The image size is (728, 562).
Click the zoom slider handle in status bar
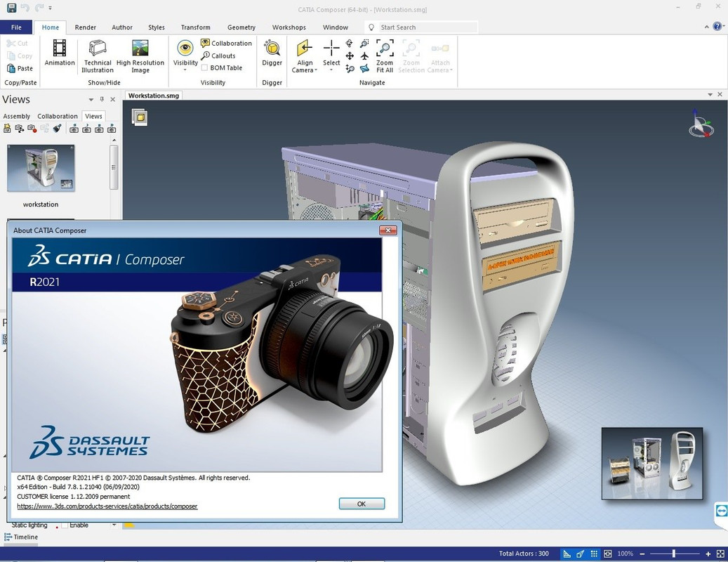pos(674,554)
